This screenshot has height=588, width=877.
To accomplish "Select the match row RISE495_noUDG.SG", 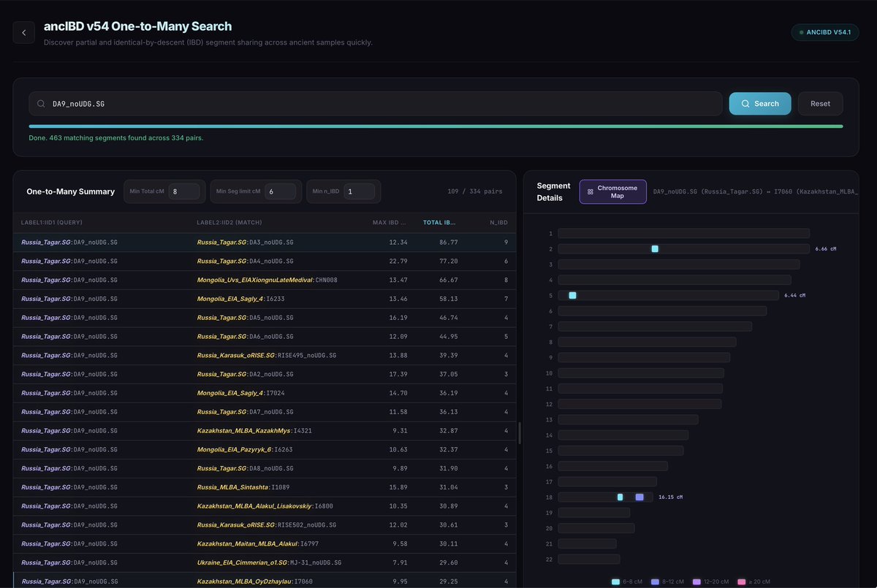I will tap(265, 355).
